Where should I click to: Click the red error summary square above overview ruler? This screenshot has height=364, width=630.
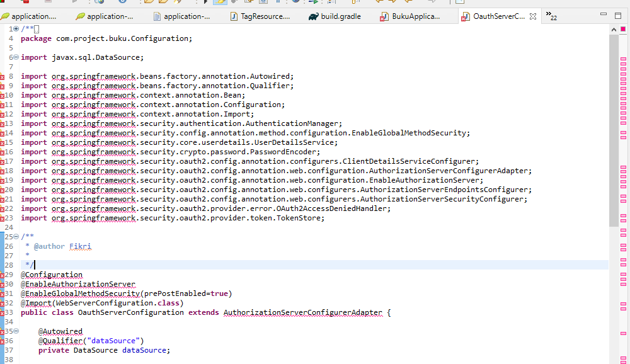coord(623,29)
